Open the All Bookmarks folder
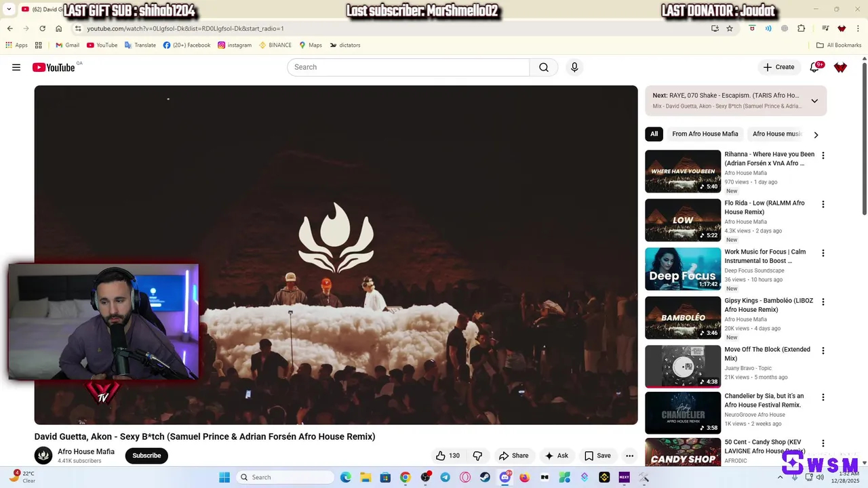This screenshot has width=868, height=488. 838,45
